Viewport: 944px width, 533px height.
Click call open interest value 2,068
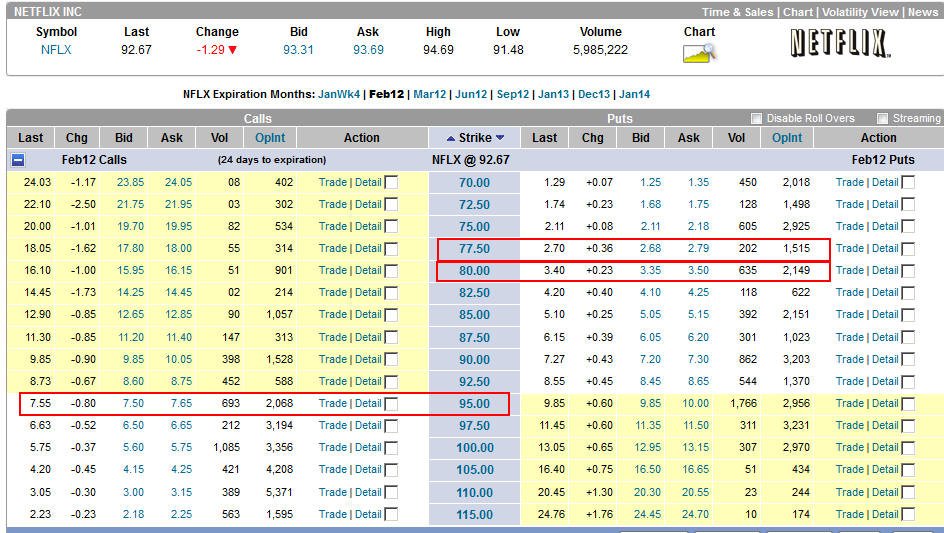(279, 404)
